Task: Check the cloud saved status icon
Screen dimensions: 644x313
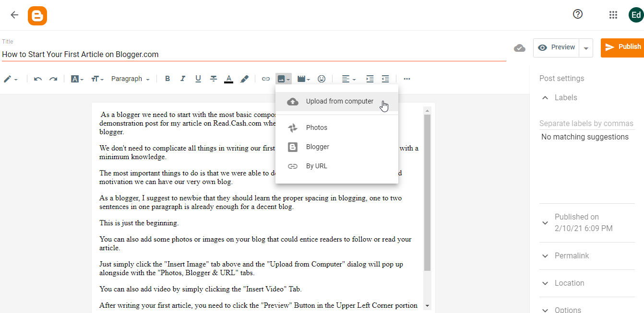Action: (520, 48)
